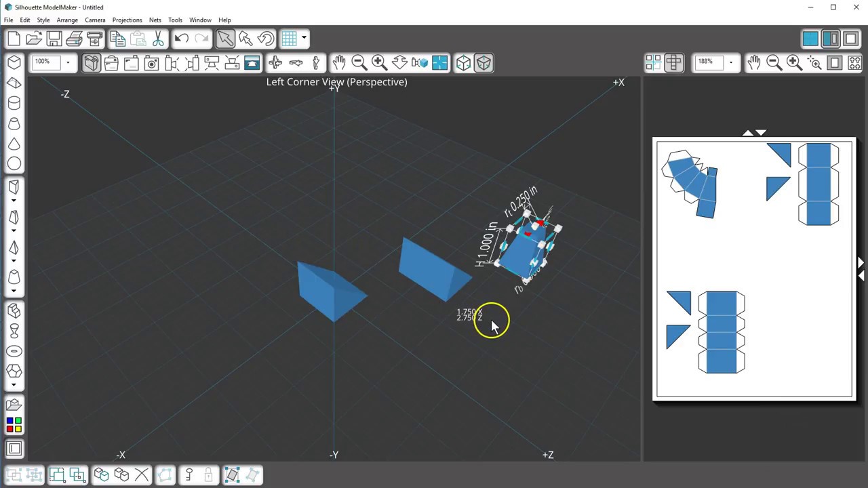Pan net view with hand tool
This screenshot has width=868, height=488.
(753, 63)
